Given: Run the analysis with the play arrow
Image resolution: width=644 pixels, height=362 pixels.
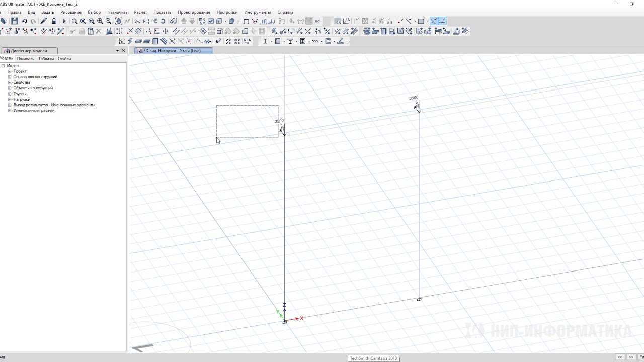Looking at the screenshot, I should point(64,21).
